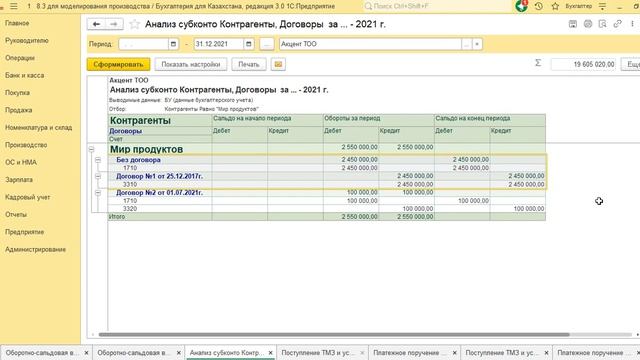
Task: Select account 3310 row
Action: tap(327, 184)
